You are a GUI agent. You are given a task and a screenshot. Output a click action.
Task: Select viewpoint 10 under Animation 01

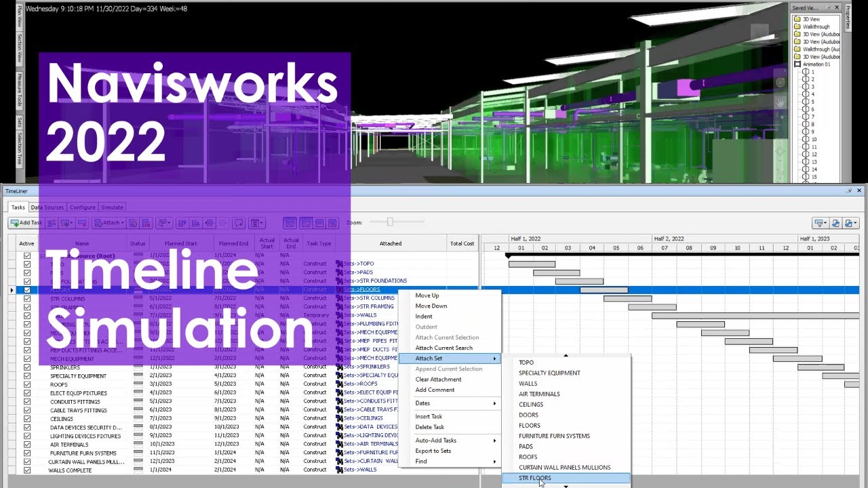(x=814, y=139)
